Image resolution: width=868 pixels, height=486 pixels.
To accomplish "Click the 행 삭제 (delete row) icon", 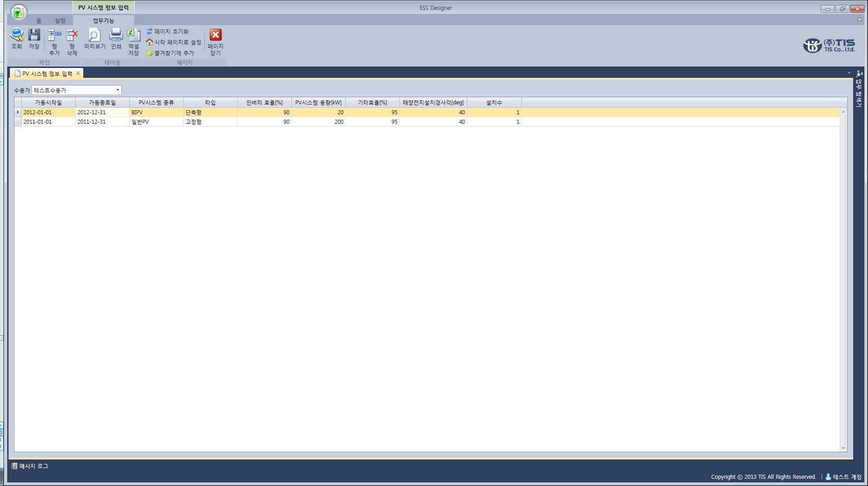I will (x=72, y=35).
